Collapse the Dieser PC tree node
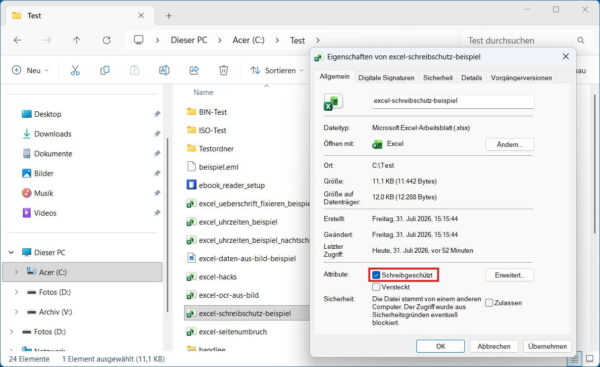Screen dimensions: 600x367 [x=11, y=253]
